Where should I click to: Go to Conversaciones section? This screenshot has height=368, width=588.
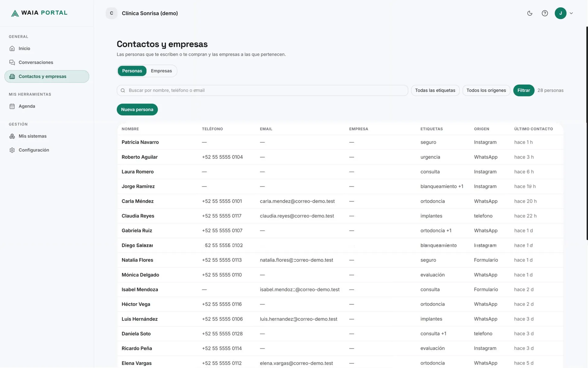click(47, 62)
